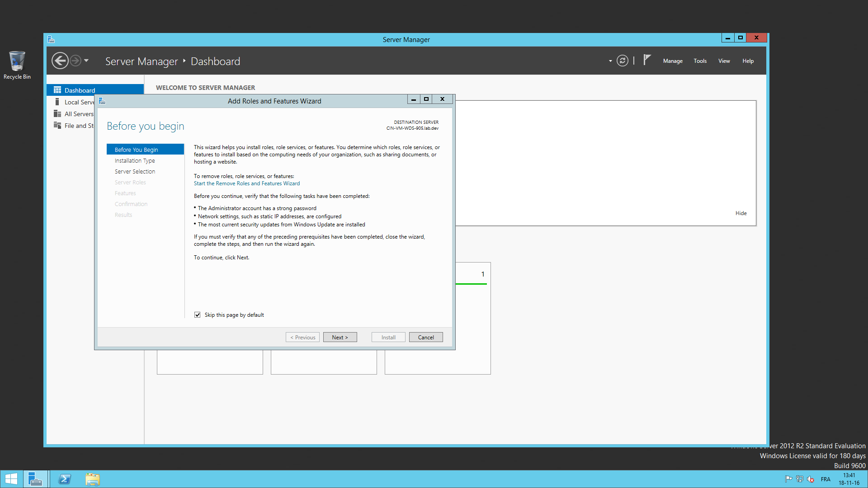Go to Installation Type step

click(135, 160)
